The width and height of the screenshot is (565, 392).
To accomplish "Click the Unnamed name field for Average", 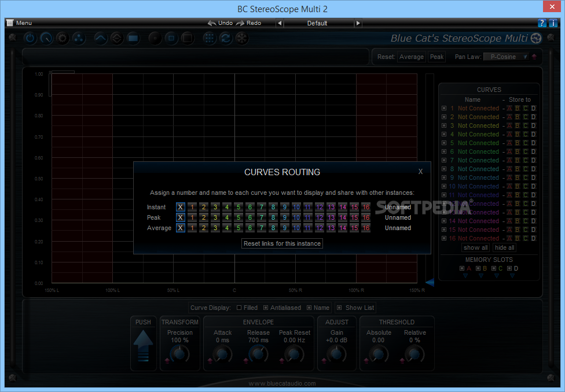I will (398, 228).
